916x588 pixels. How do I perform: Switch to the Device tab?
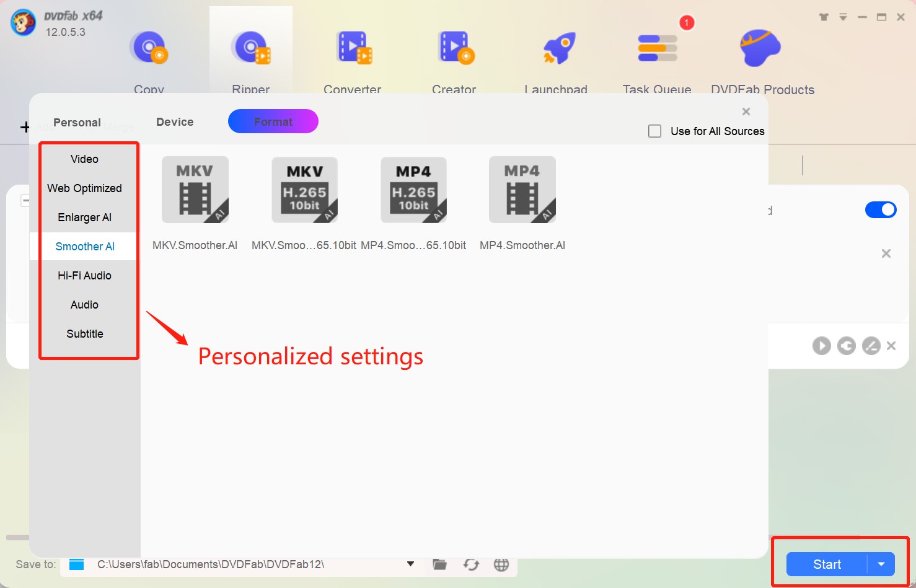click(175, 122)
